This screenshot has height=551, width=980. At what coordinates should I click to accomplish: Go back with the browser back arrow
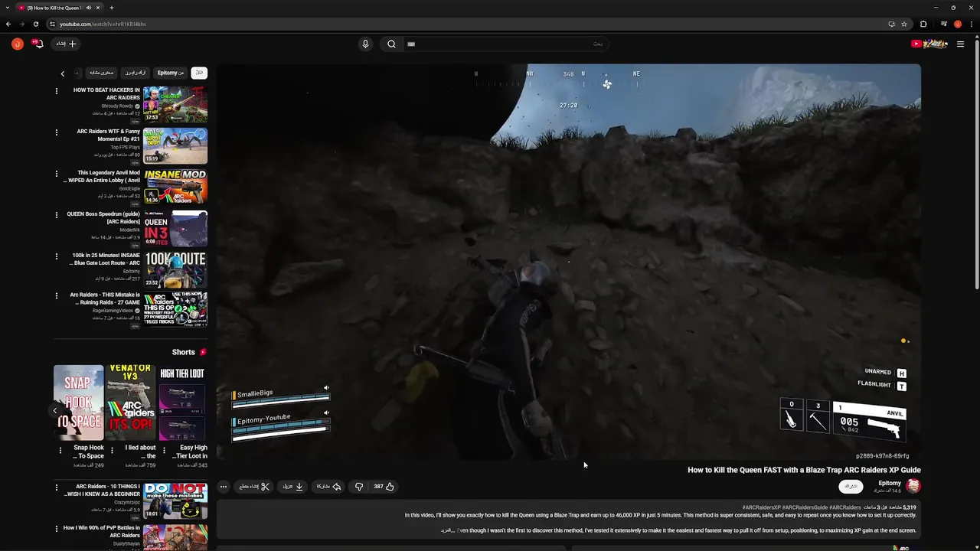coord(8,24)
